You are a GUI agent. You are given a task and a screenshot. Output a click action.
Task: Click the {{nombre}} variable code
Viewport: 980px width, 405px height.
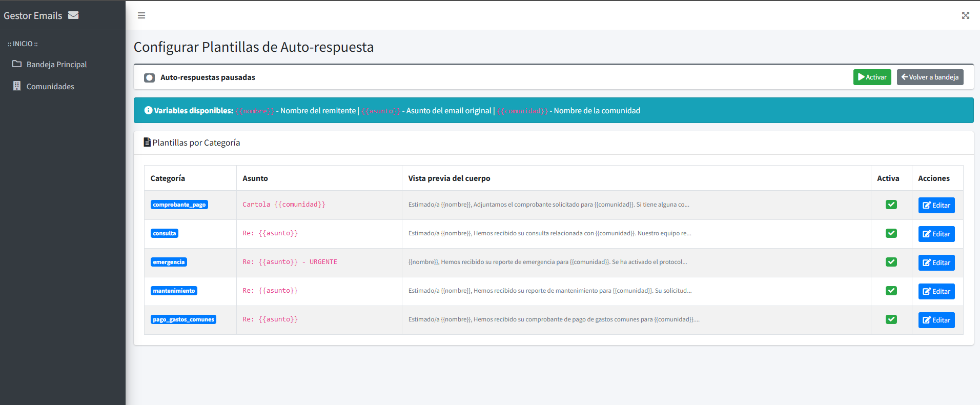coord(255,111)
